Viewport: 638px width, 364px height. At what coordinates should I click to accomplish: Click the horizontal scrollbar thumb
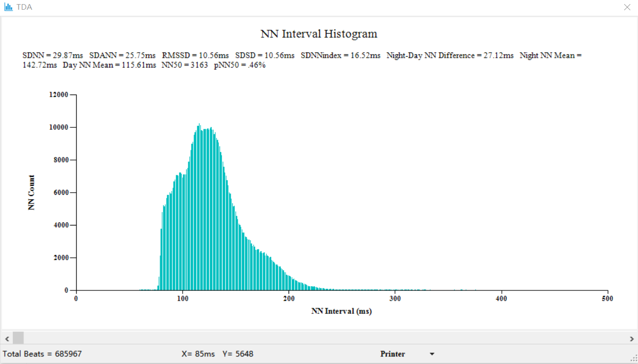click(18, 338)
